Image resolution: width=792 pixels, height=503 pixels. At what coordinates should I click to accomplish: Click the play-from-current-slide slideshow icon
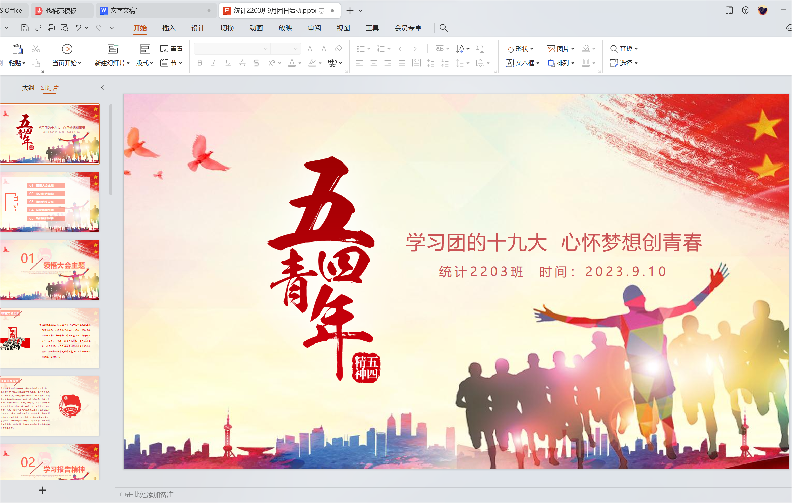(67, 49)
